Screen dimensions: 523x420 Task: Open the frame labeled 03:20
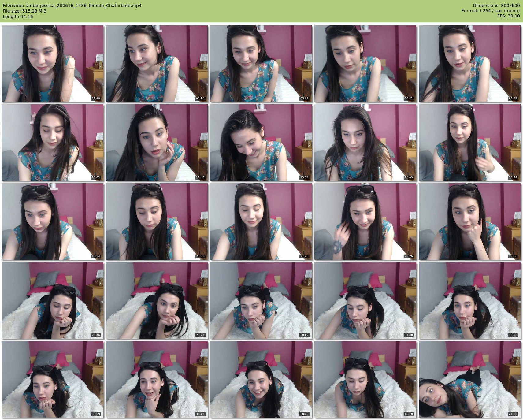(157, 64)
